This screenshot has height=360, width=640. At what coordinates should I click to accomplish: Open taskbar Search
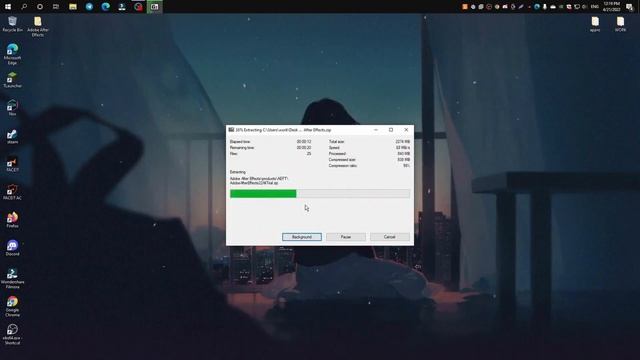24,7
